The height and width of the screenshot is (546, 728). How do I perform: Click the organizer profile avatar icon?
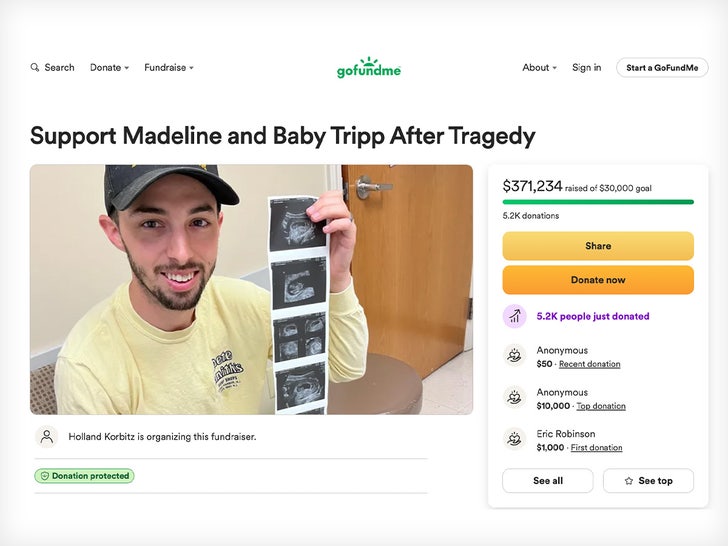click(47, 436)
